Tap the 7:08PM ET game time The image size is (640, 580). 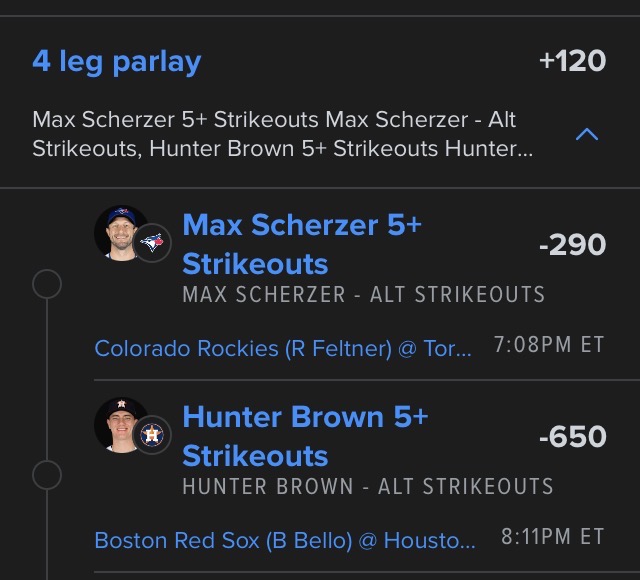pos(549,345)
